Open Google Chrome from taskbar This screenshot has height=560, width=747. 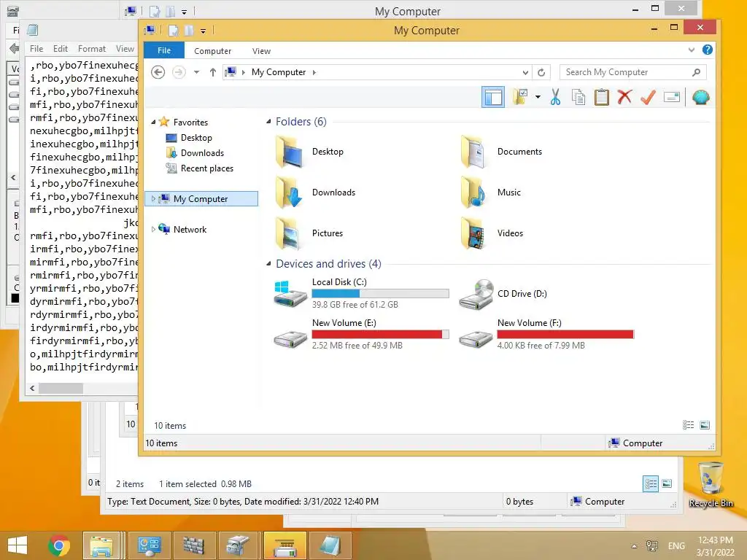[x=59, y=545]
